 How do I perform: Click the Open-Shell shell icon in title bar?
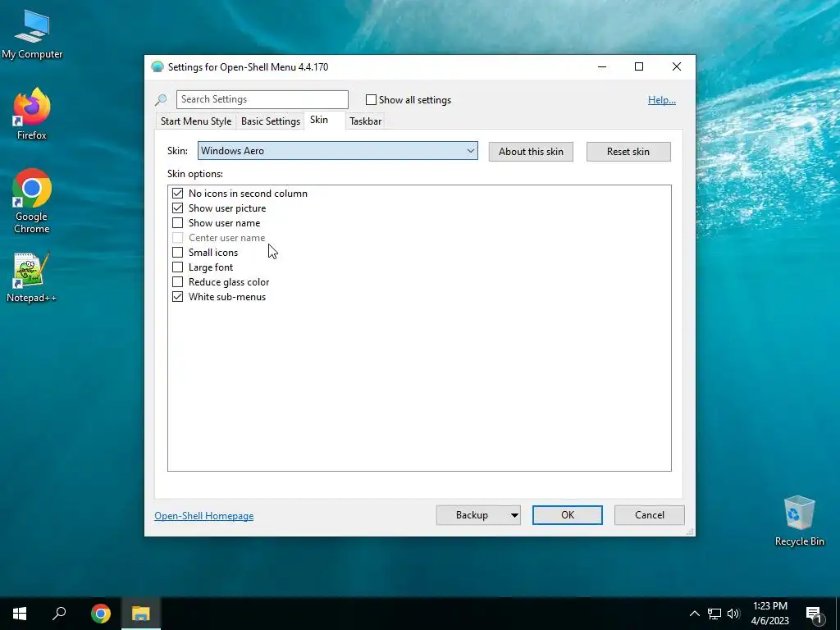tap(157, 67)
